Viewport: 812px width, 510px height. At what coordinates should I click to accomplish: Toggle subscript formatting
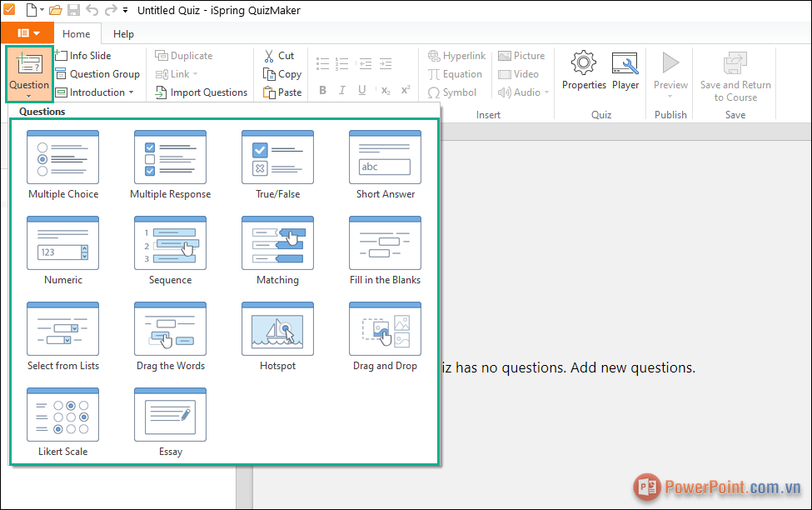click(386, 90)
